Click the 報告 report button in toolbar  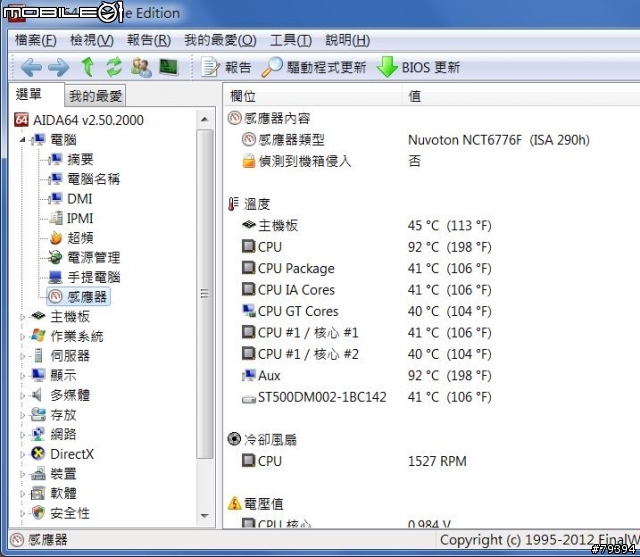click(227, 67)
